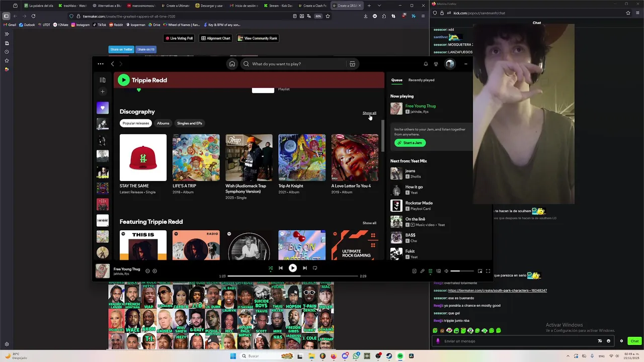Select the Singles and EPs filter chip
This screenshot has height=362, width=644.
190,123
